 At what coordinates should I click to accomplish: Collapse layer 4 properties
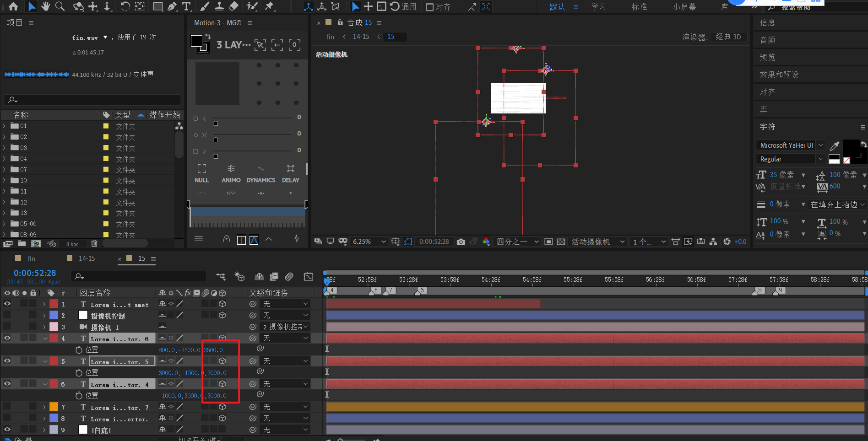point(45,339)
